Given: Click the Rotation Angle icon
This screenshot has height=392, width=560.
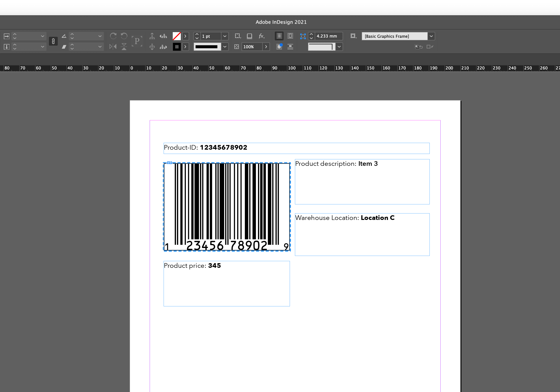Looking at the screenshot, I should (x=64, y=36).
